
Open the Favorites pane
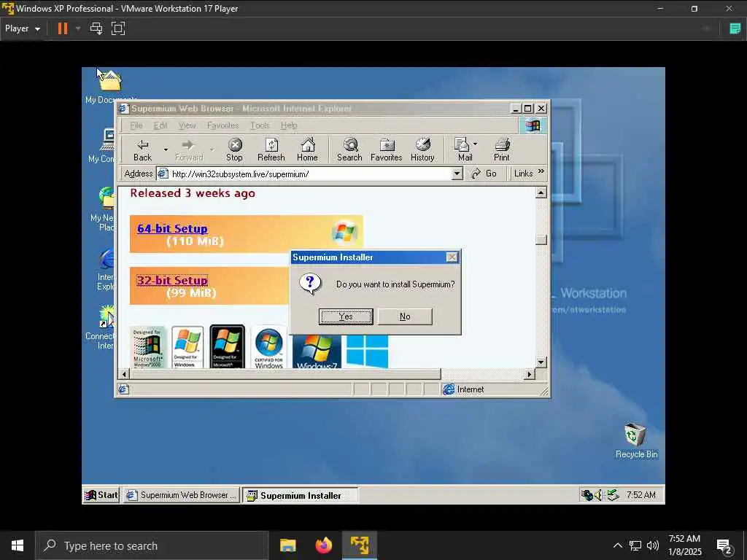pos(387,150)
